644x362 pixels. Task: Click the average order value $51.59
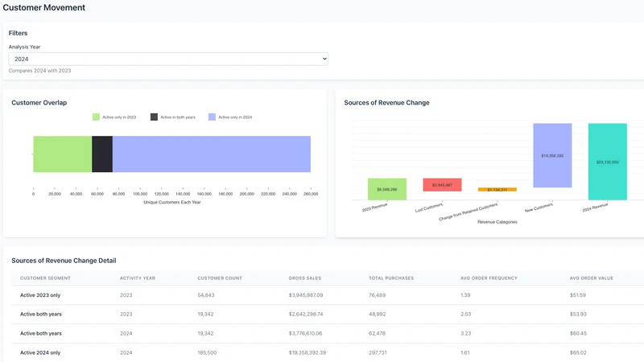pyautogui.click(x=577, y=295)
